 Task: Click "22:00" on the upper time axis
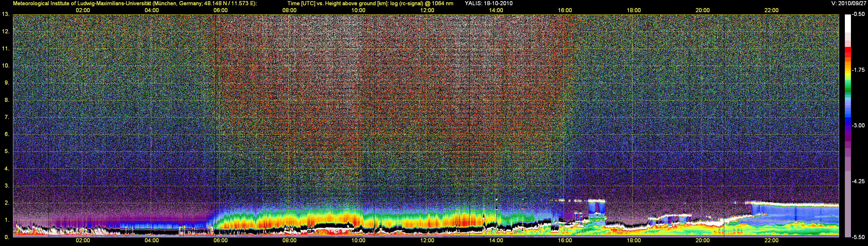tap(771, 10)
